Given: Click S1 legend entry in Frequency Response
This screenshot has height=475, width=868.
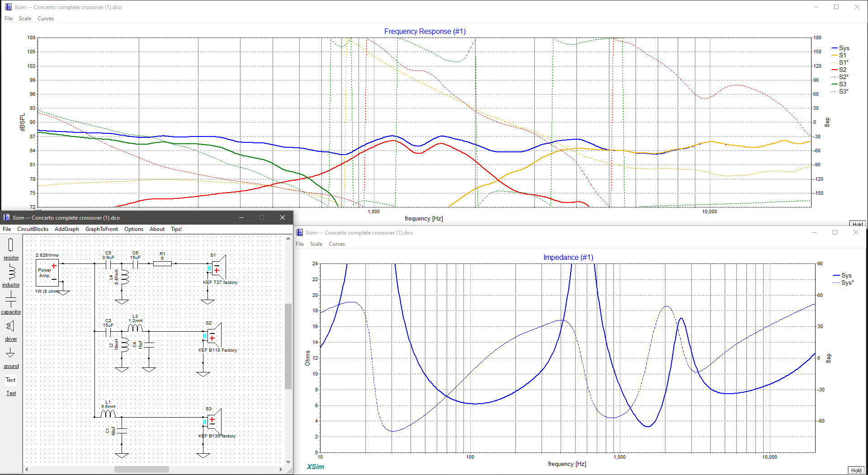Looking at the screenshot, I should pos(839,55).
